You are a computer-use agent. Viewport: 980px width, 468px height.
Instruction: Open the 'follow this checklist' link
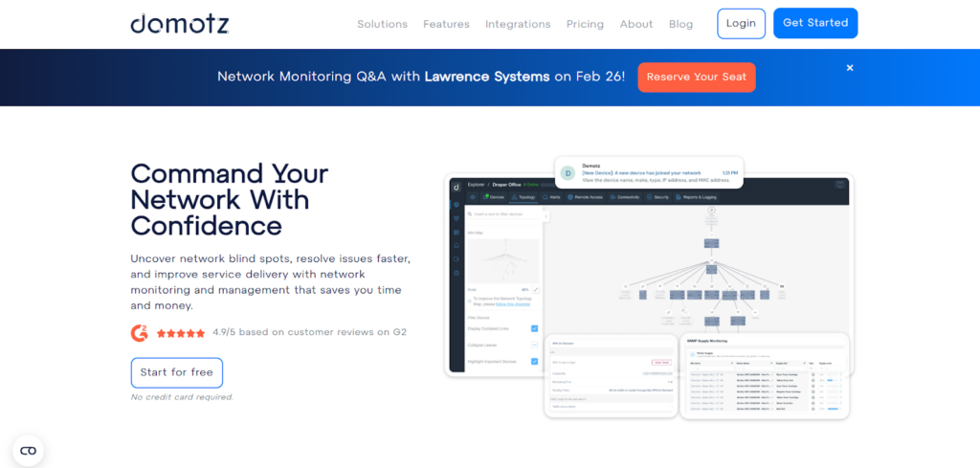click(x=513, y=304)
